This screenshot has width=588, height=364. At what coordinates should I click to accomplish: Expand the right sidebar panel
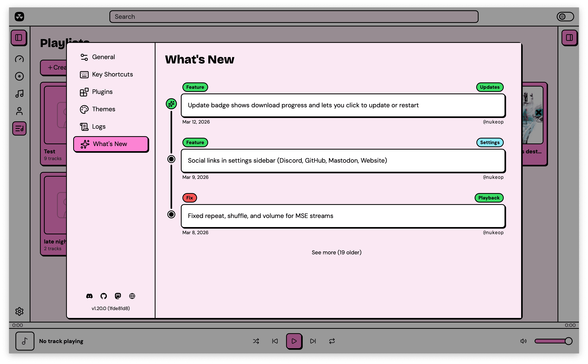tap(569, 38)
